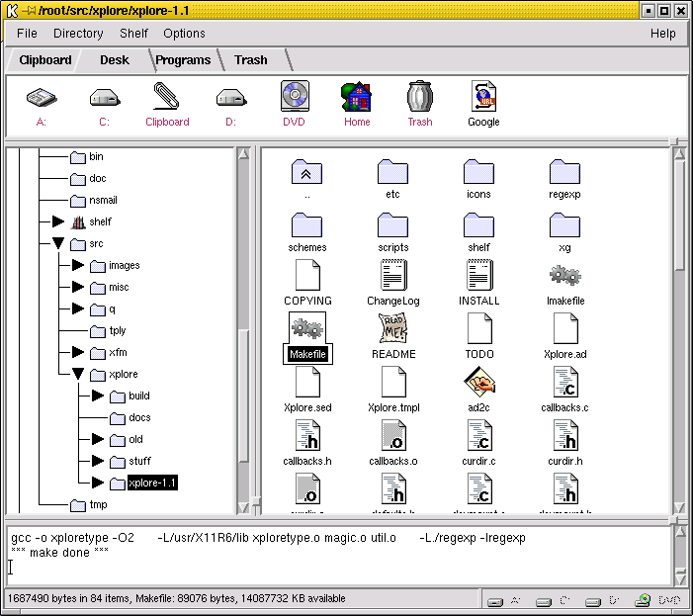Select the callbacks.h header file
693x616 pixels.
(307, 436)
